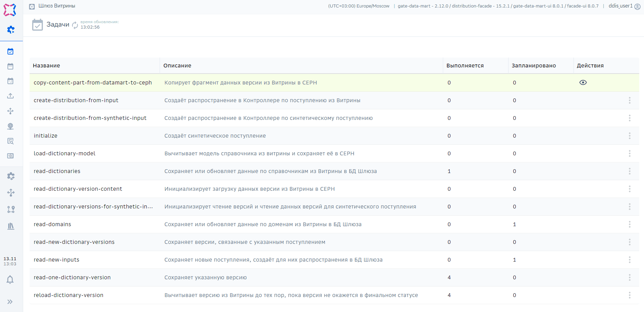This screenshot has height=312, width=644.
Task: Click the read-new-inputs table row description
Action: coord(273,260)
